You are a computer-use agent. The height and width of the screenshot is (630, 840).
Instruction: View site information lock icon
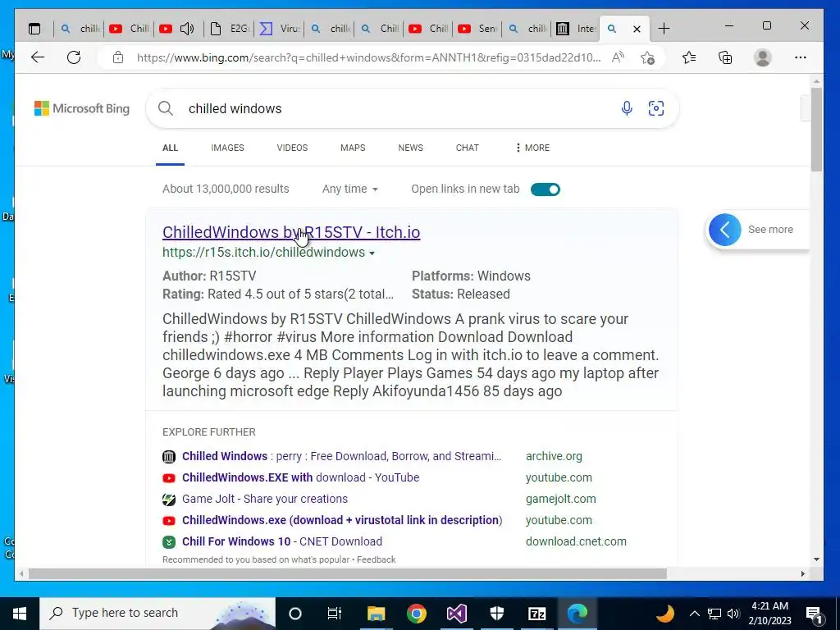point(118,57)
